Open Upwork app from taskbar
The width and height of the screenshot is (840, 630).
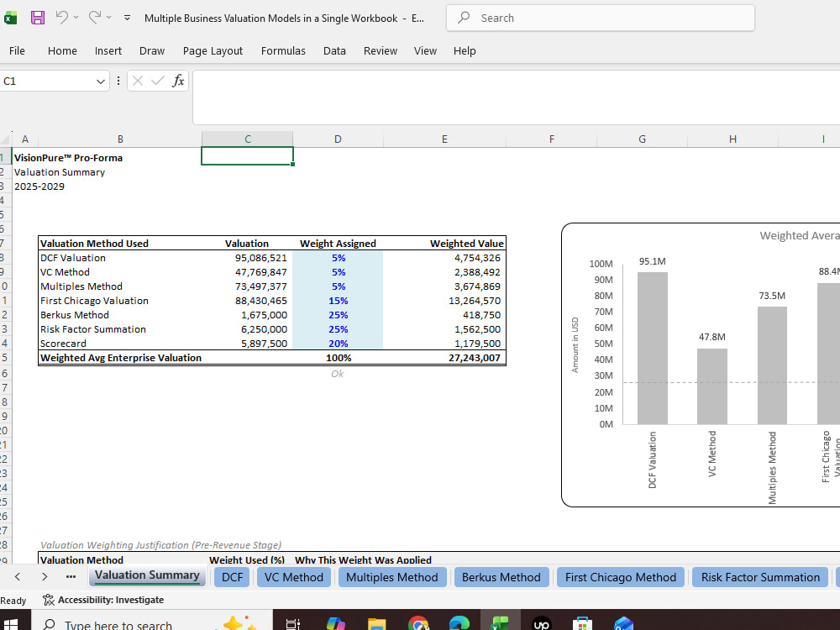tap(542, 623)
